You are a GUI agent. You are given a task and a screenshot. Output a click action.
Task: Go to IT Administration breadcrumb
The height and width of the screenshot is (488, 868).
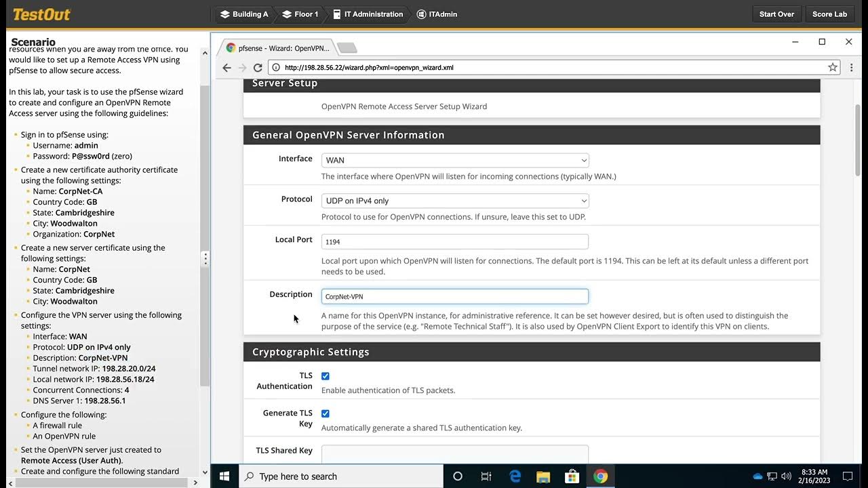pos(367,14)
